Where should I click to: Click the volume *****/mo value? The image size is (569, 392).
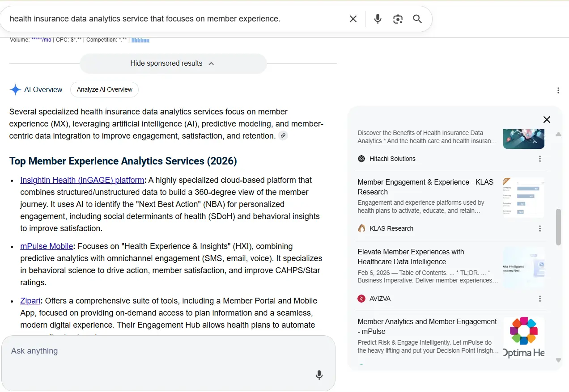pos(41,40)
